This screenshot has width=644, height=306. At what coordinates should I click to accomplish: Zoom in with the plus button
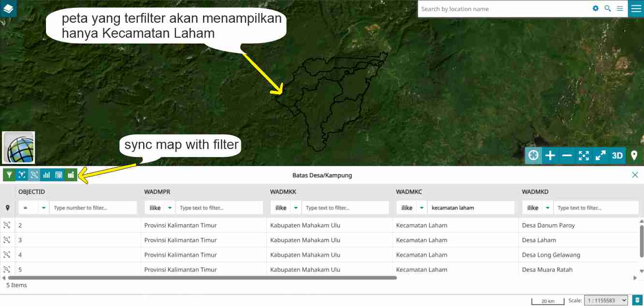tap(550, 156)
